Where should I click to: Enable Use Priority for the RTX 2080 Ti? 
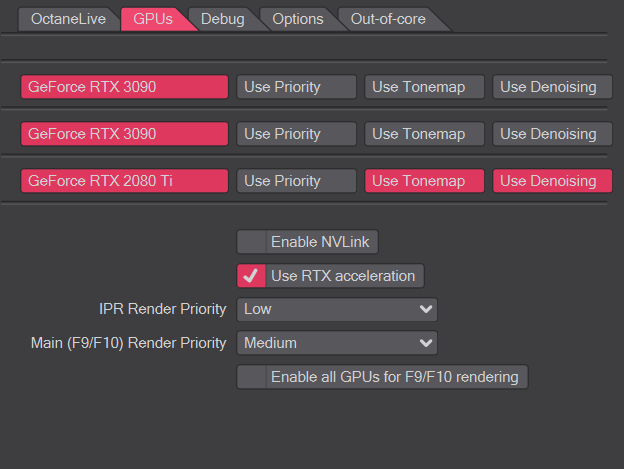tap(296, 181)
